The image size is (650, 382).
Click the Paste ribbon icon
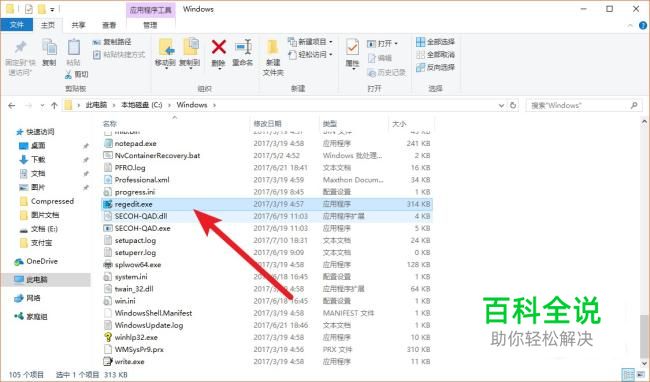[x=73, y=47]
